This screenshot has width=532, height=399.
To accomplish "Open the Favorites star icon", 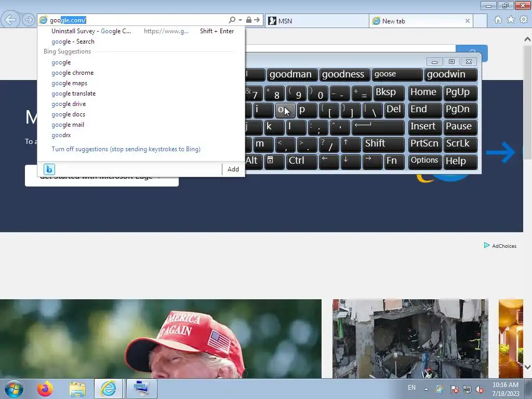I will (x=511, y=20).
